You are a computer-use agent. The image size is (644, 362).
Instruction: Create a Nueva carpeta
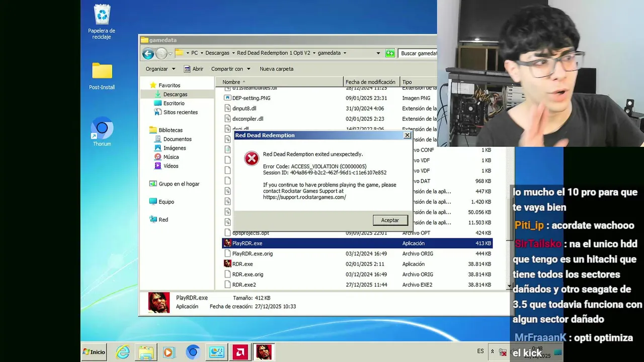point(276,69)
